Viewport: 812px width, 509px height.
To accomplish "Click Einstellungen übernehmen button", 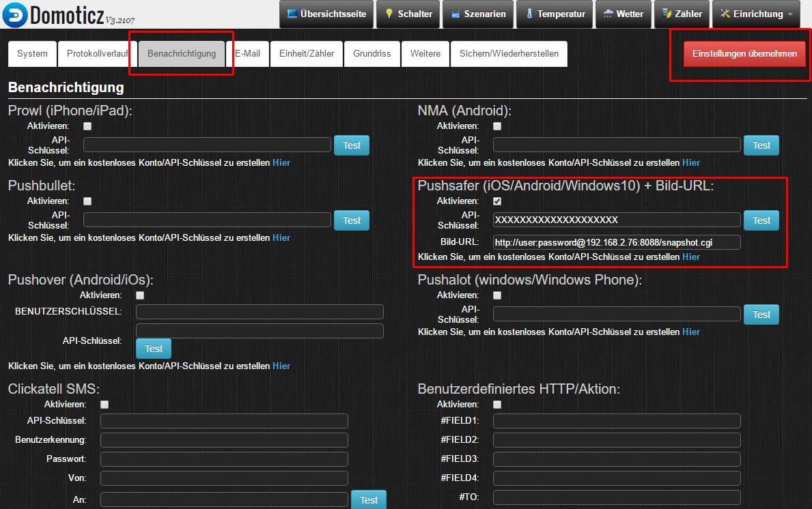I will [x=744, y=54].
